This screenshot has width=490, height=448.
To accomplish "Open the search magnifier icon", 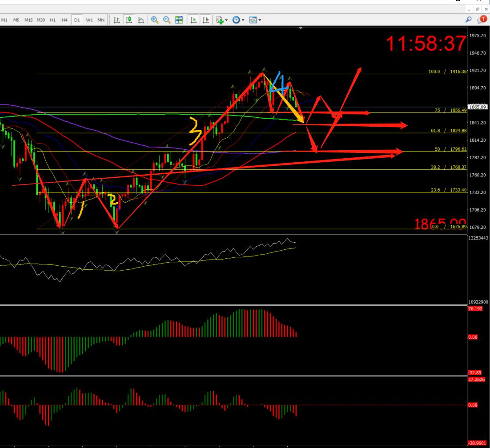I will coord(469,20).
